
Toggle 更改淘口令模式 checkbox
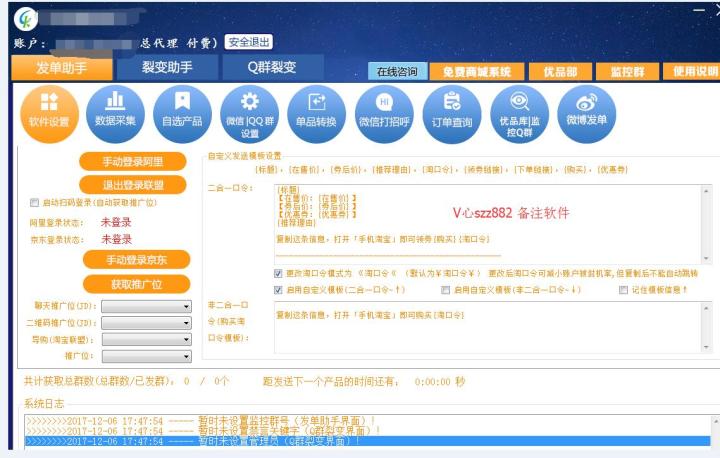click(x=278, y=272)
